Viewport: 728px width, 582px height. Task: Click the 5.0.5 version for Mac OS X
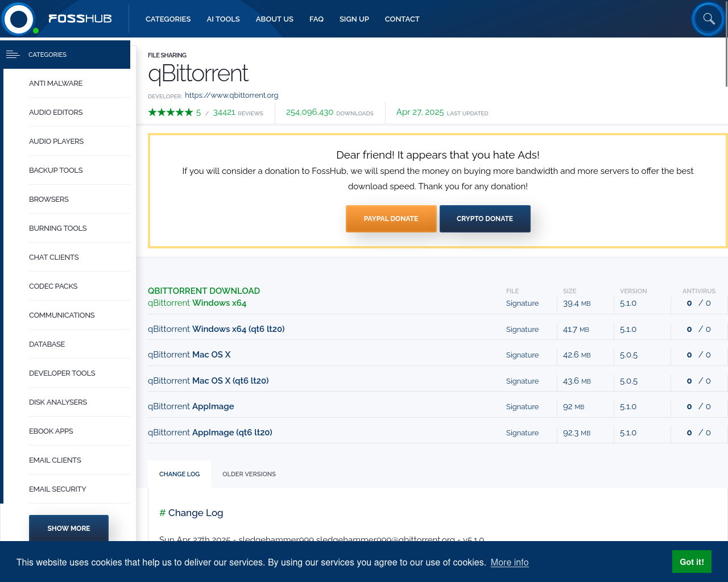(628, 355)
